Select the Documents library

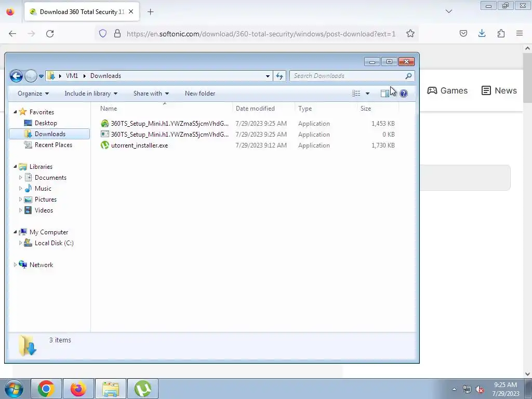50,178
